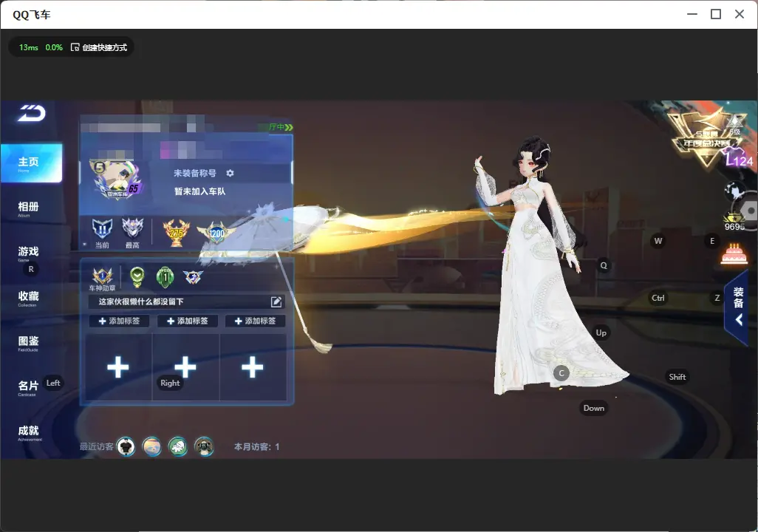Click the crown 9695 popularity icon
Viewport: 758px width, 532px height.
coord(734,222)
